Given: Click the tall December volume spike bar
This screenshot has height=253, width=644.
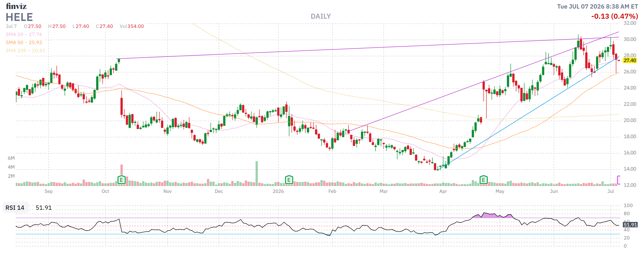Looking at the screenshot, I should coord(256,173).
